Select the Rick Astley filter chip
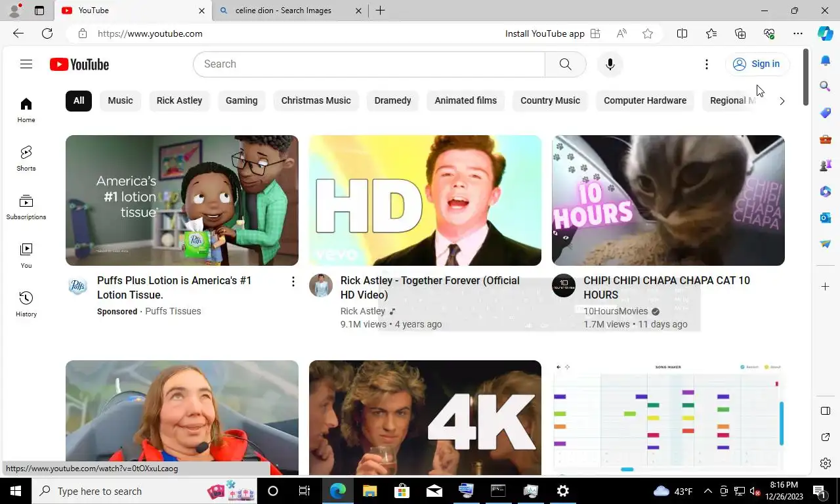This screenshot has width=840, height=504. [179, 100]
